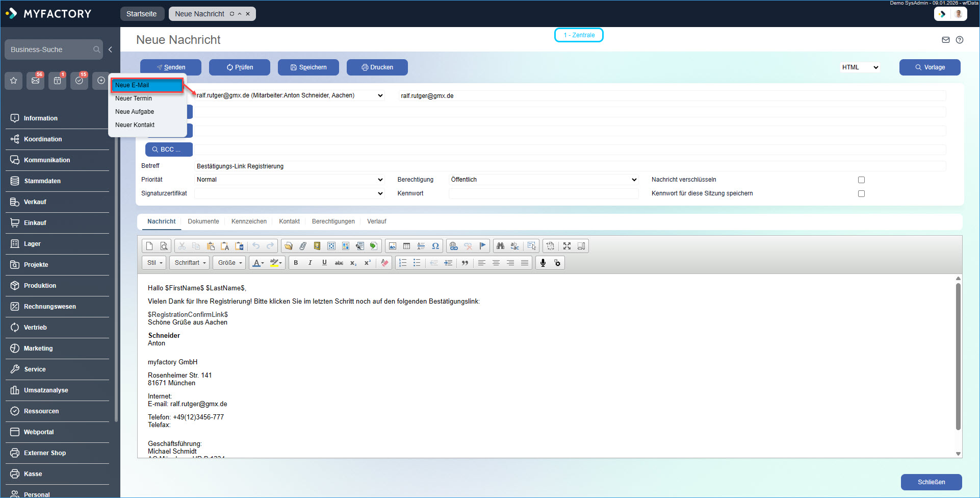Toggle strikethrough formatting in the editor
The height and width of the screenshot is (498, 980).
tap(339, 263)
